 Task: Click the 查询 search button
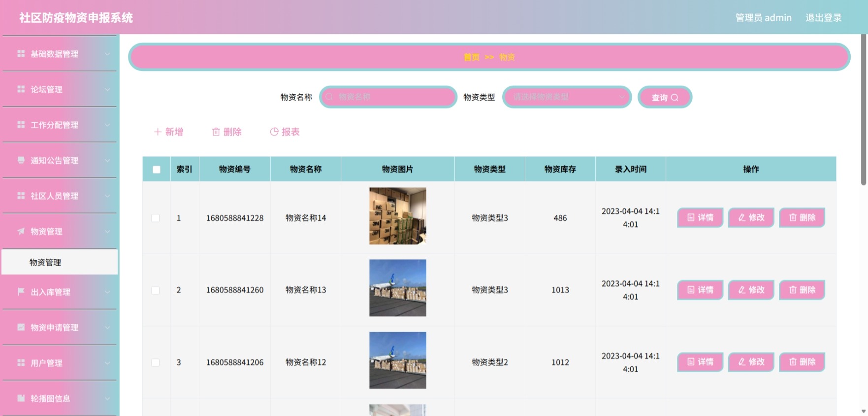(x=665, y=97)
